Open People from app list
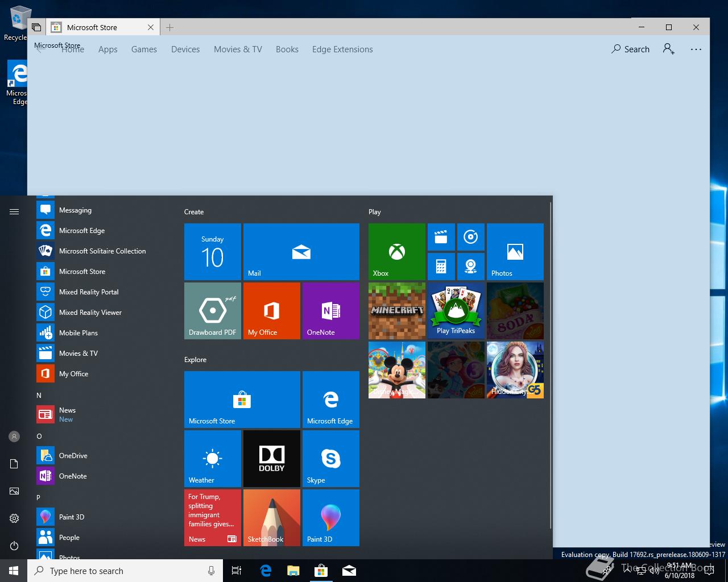This screenshot has width=728, height=582. pyautogui.click(x=102, y=538)
